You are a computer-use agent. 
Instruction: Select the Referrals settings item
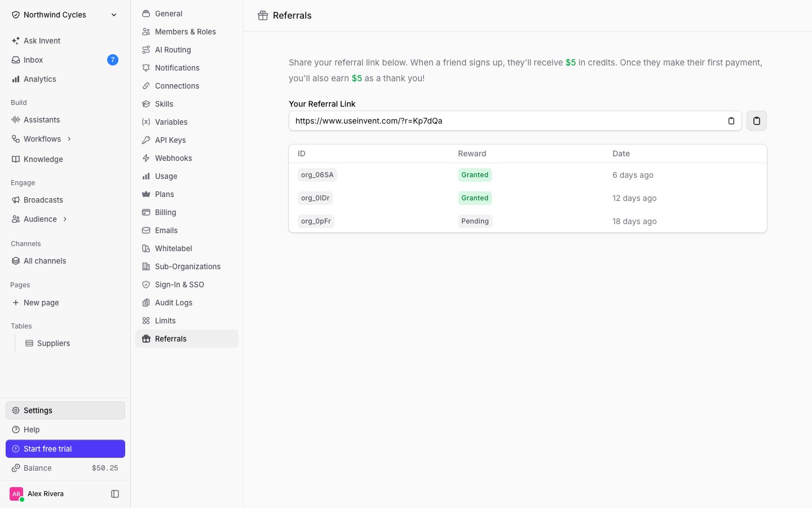[187, 339]
